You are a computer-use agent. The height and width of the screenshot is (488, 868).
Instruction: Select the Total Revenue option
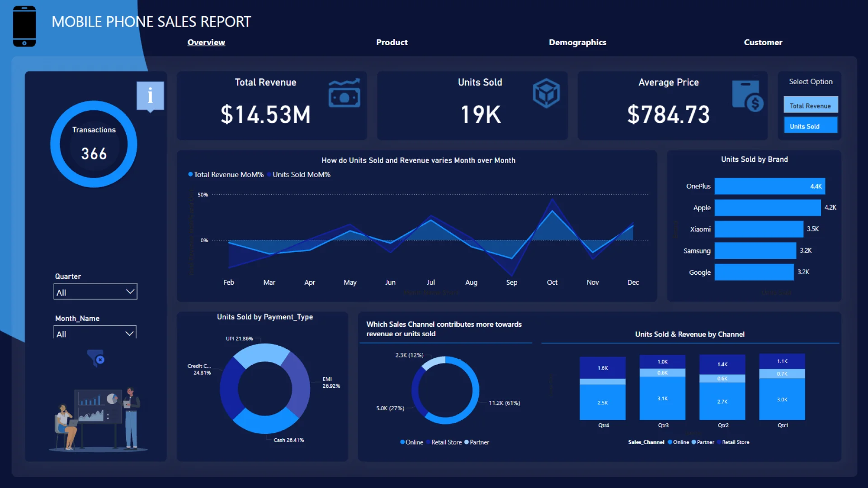click(x=810, y=105)
